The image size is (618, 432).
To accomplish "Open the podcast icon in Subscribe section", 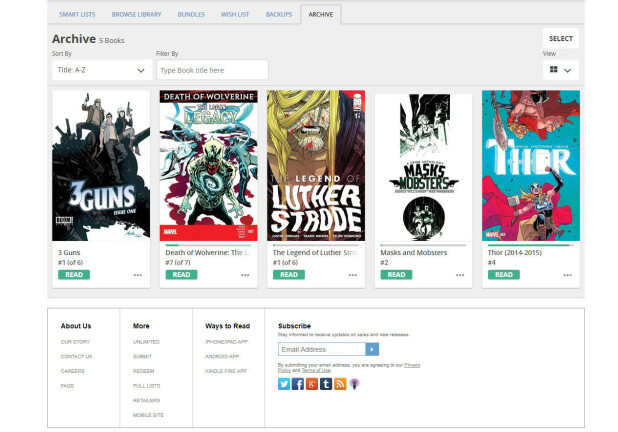I will 354,384.
